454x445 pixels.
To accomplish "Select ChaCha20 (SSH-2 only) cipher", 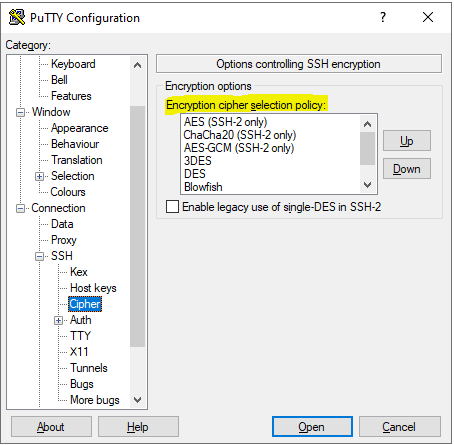I will pos(240,135).
